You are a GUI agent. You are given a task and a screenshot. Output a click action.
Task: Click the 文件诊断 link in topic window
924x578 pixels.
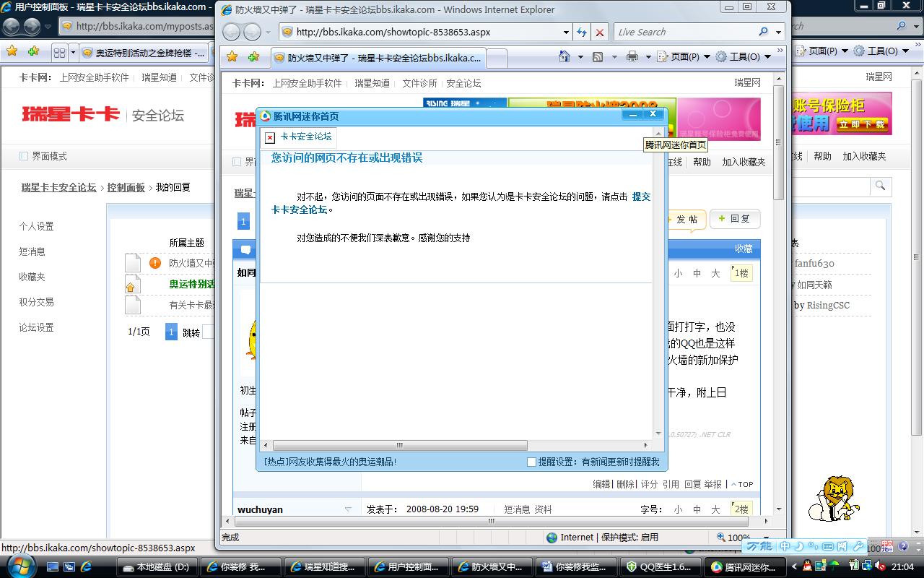419,83
